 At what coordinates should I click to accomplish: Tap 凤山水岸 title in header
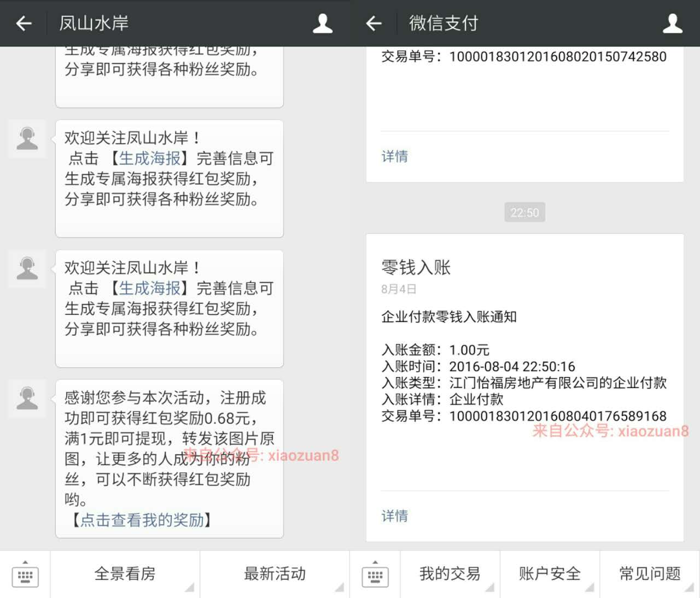(x=94, y=24)
